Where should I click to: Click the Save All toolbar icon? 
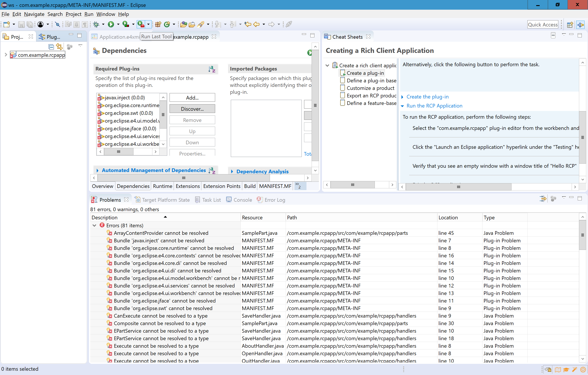[x=30, y=24]
